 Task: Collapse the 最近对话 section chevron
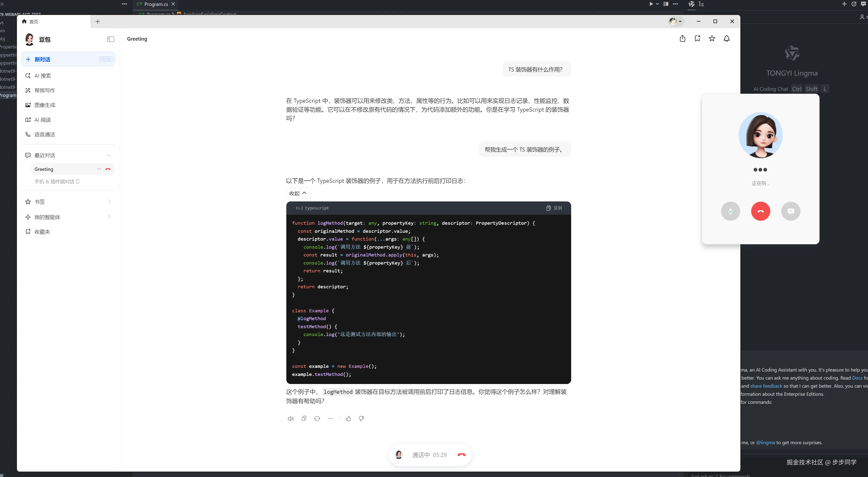click(x=108, y=155)
